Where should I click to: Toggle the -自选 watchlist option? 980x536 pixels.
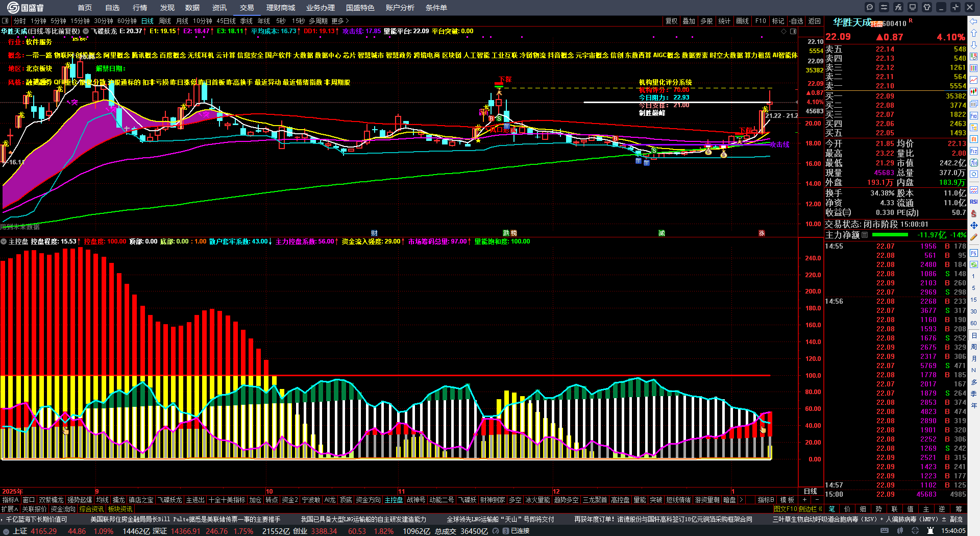(x=796, y=21)
